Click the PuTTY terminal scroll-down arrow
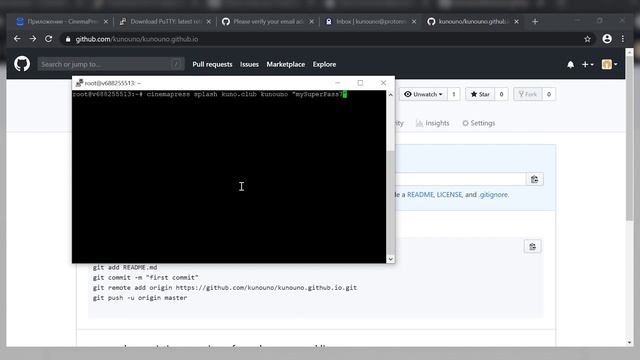Viewport: 640px width, 360px height. coord(391,259)
